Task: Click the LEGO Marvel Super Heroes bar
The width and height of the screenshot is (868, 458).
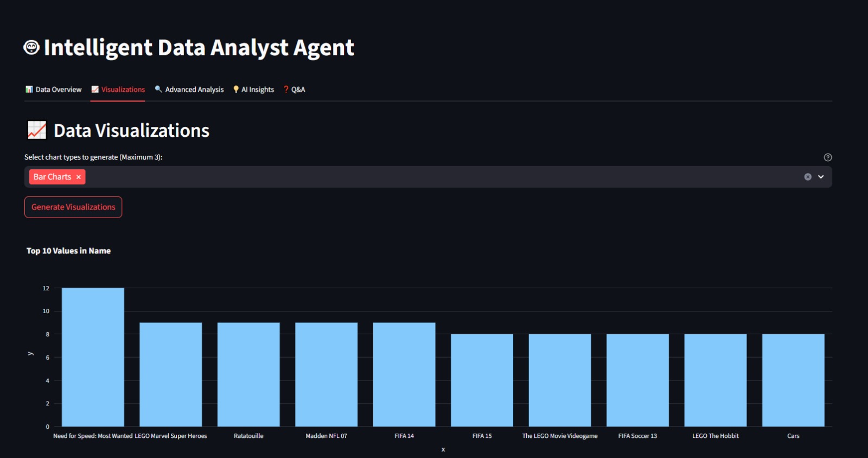Action: click(171, 374)
